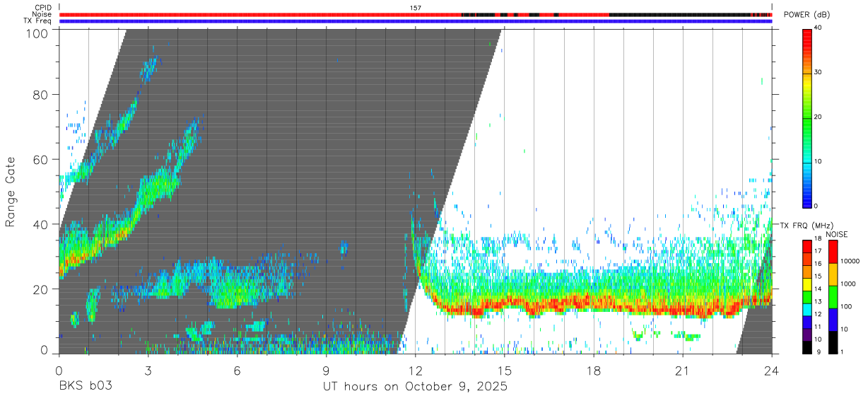
Task: Click the CPID value 157
Action: [x=416, y=8]
